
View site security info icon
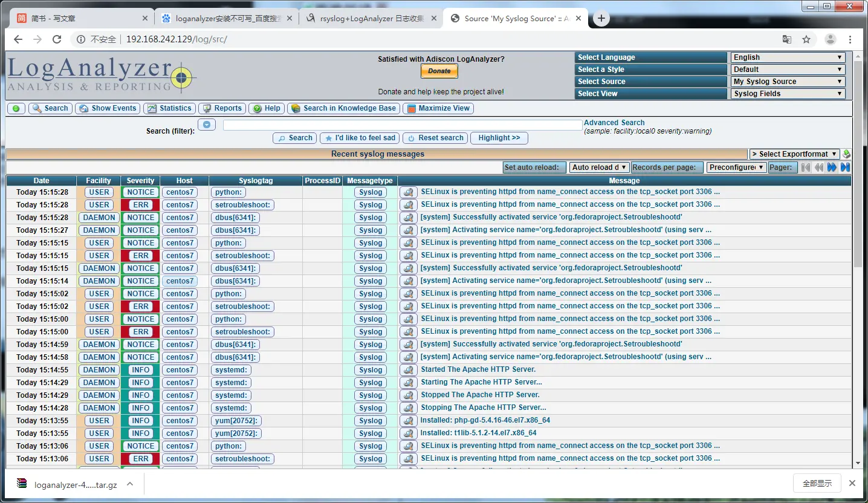81,39
